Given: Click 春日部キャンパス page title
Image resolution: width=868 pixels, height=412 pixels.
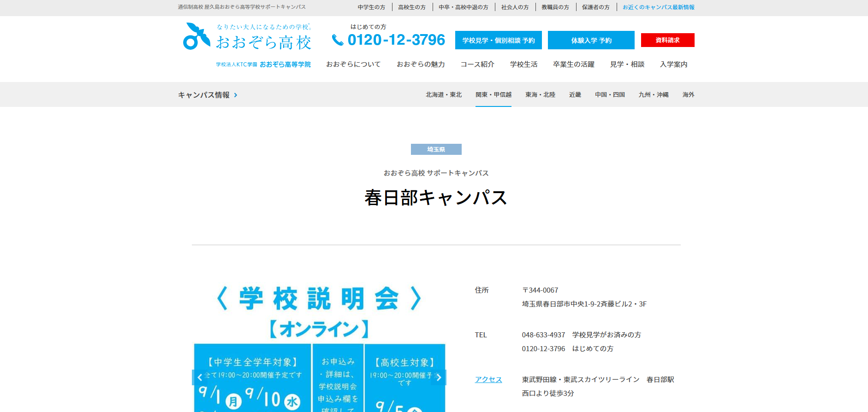Looking at the screenshot, I should point(436,198).
